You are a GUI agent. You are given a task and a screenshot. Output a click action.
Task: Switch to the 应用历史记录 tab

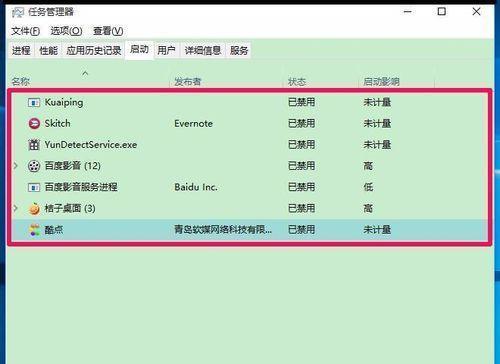click(x=94, y=51)
